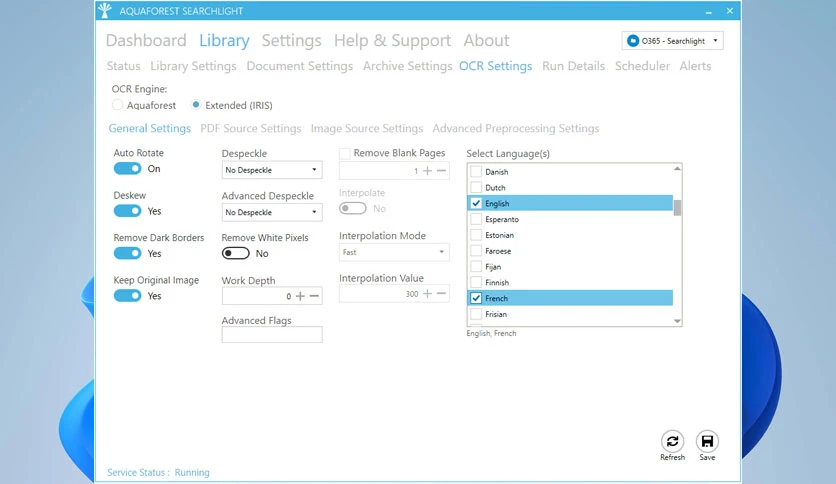Toggle the Interpolate switch
The width and height of the screenshot is (836, 484).
[x=353, y=208]
